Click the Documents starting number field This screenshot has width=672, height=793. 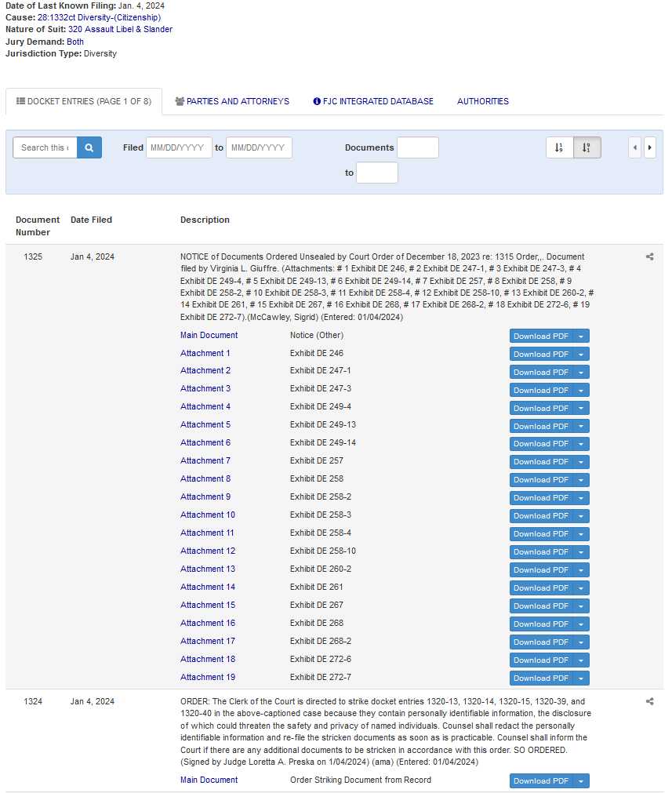[418, 147]
